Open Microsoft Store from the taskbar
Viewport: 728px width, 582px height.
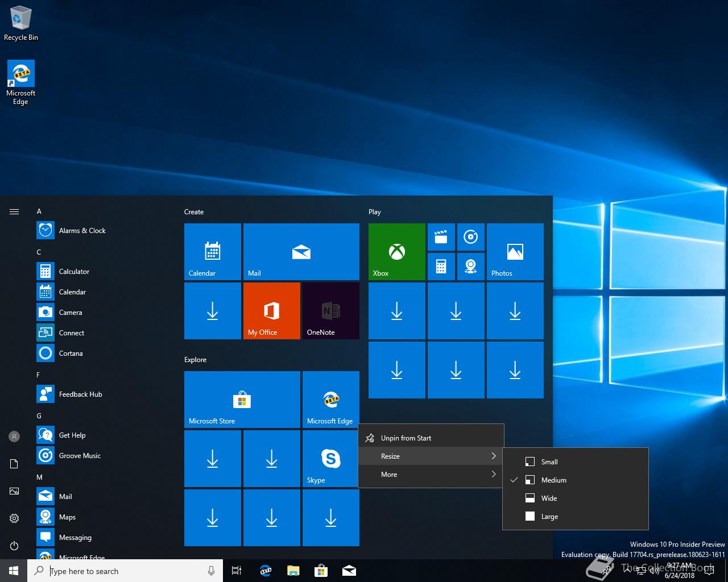(321, 571)
